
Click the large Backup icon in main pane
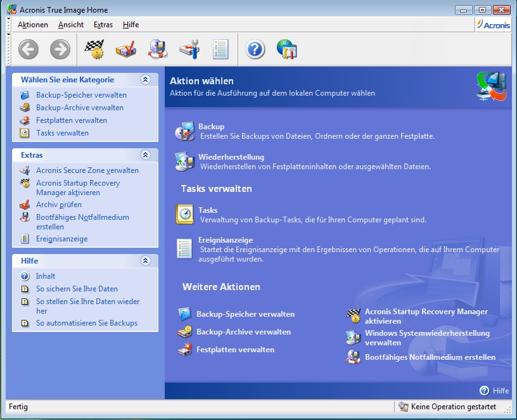[184, 131]
